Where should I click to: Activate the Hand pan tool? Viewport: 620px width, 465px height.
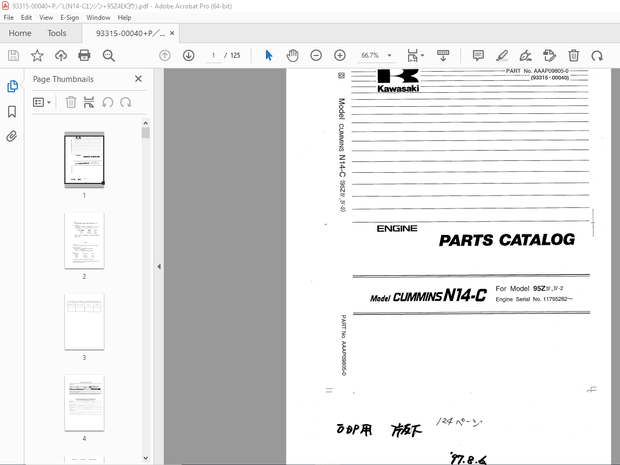pos(292,55)
